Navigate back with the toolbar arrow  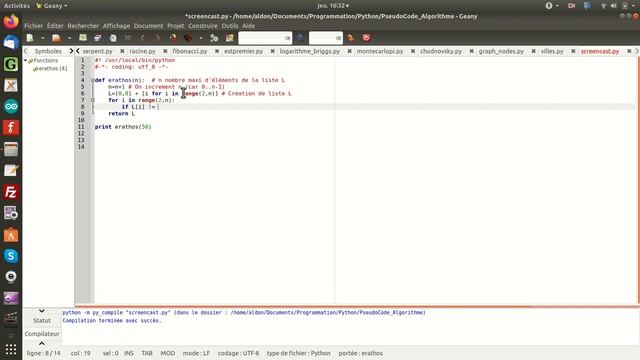tap(142, 38)
